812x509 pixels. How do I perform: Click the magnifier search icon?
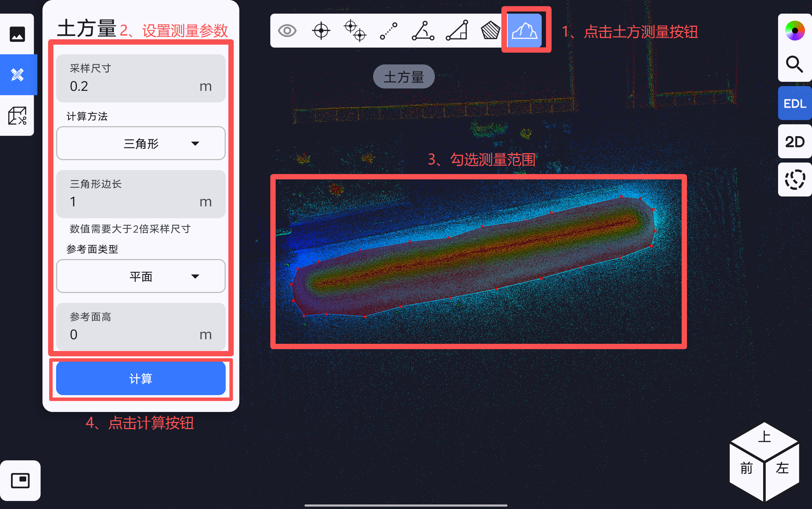795,64
